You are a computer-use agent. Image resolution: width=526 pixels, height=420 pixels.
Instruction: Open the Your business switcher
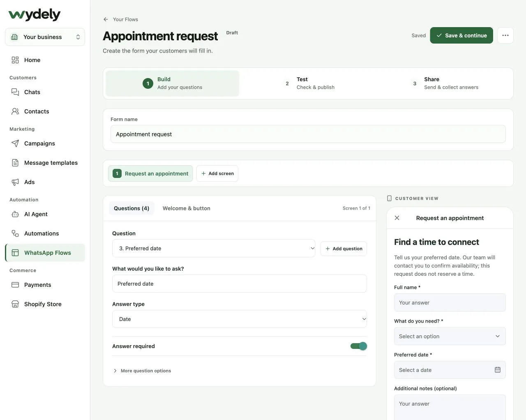[45, 37]
